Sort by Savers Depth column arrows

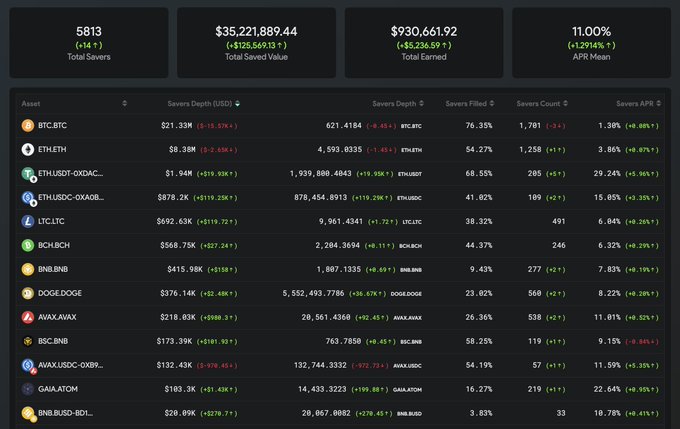coord(421,103)
